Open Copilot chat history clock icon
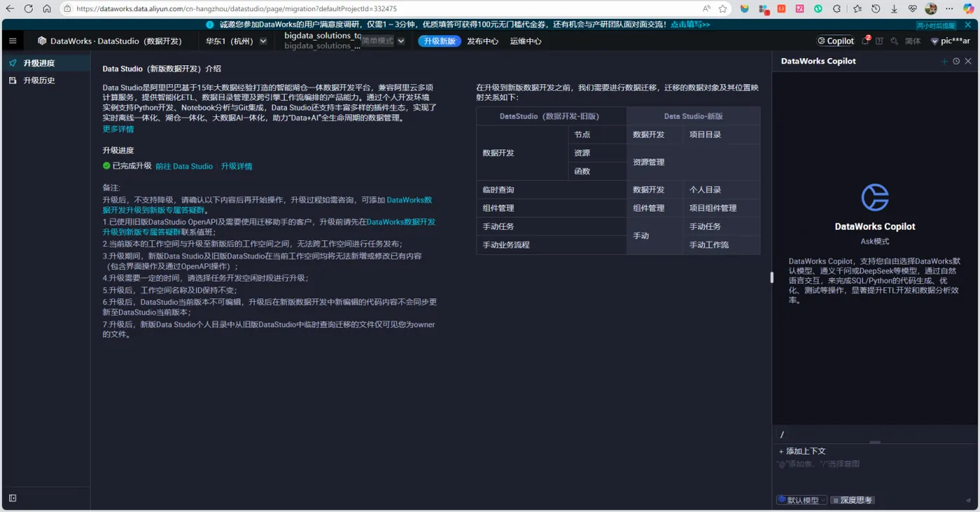The image size is (980, 512). coord(956,62)
